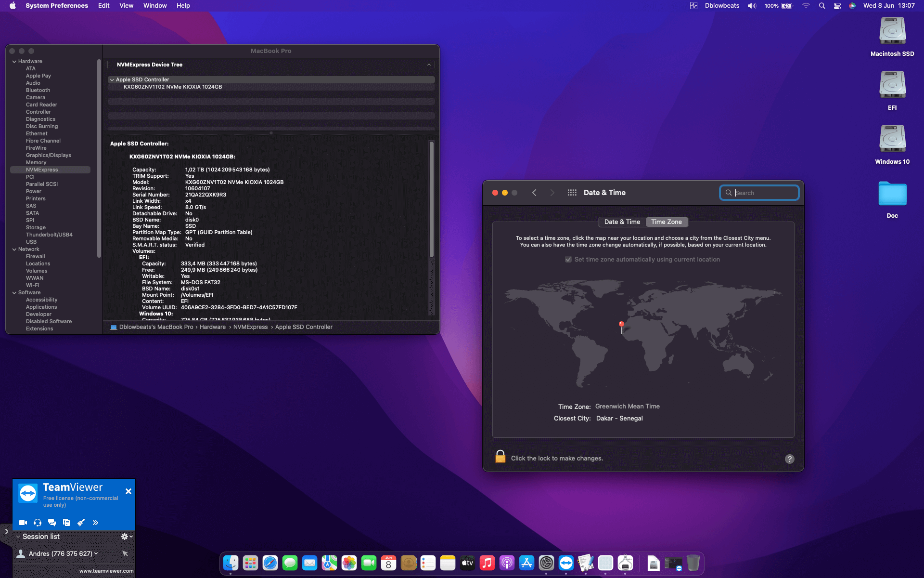This screenshot has width=924, height=578.
Task: Open TeamViewer from the Dock
Action: coord(566,563)
